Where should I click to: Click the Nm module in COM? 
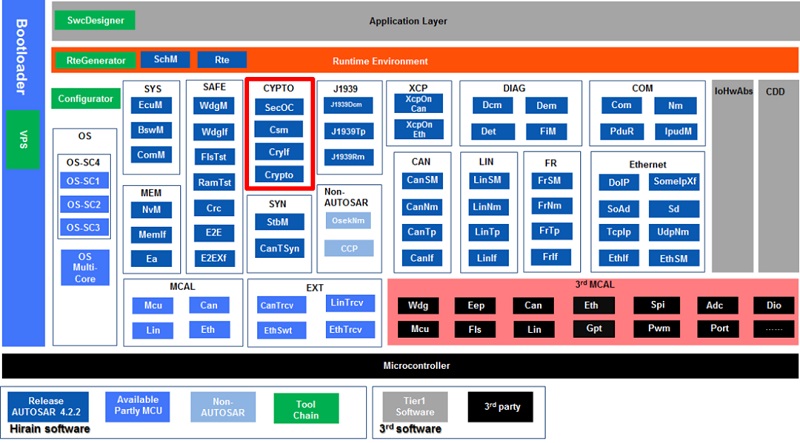coord(676,105)
